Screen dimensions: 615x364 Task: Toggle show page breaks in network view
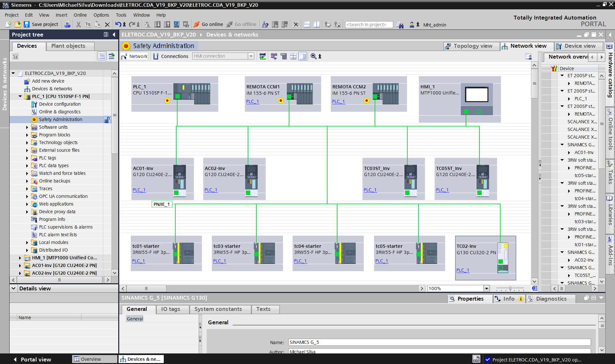[293, 56]
